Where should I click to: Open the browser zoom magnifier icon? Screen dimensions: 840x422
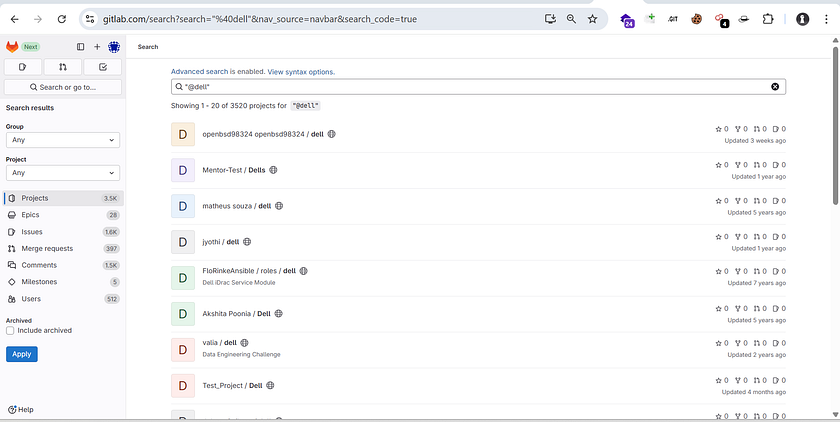click(572, 19)
